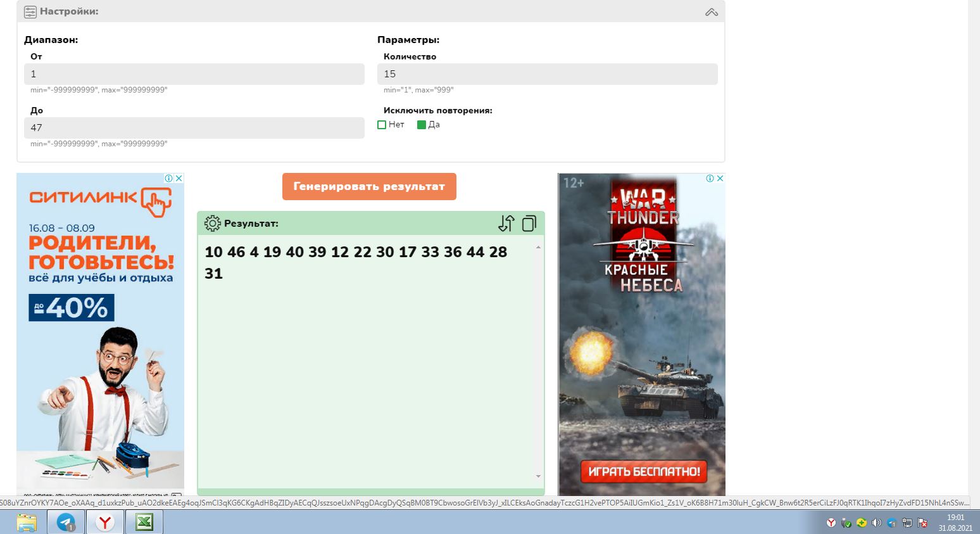Copy the result with the copy icon
Viewport: 980px width, 534px height.
tap(529, 223)
